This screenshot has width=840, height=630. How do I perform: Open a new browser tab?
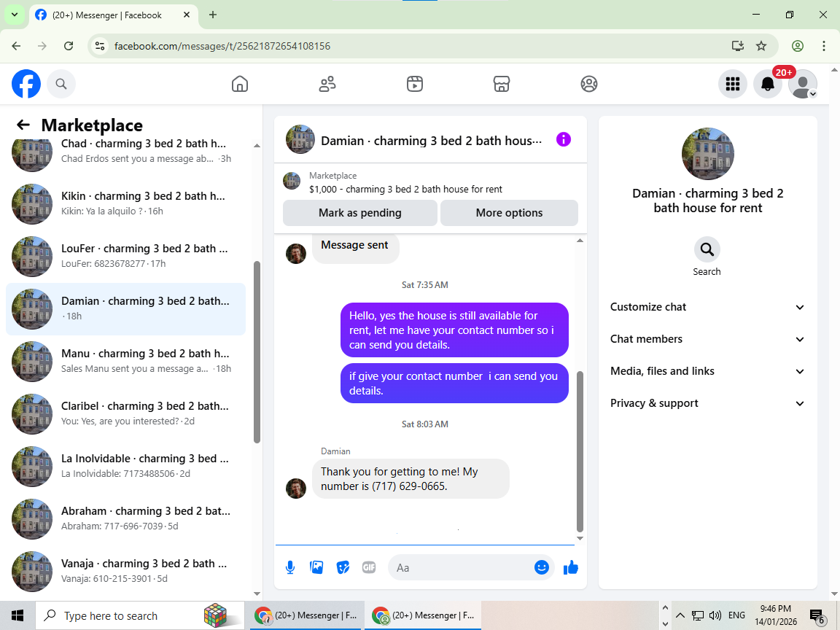click(213, 15)
